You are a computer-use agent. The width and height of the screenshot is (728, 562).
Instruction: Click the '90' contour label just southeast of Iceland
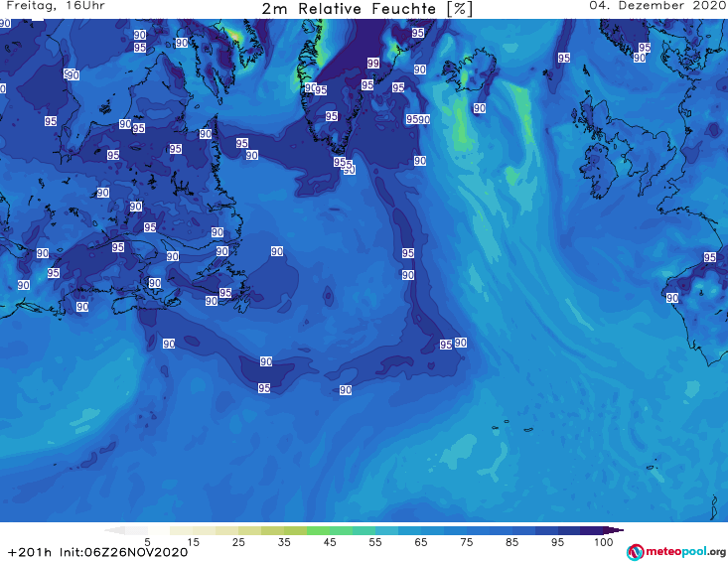click(480, 108)
